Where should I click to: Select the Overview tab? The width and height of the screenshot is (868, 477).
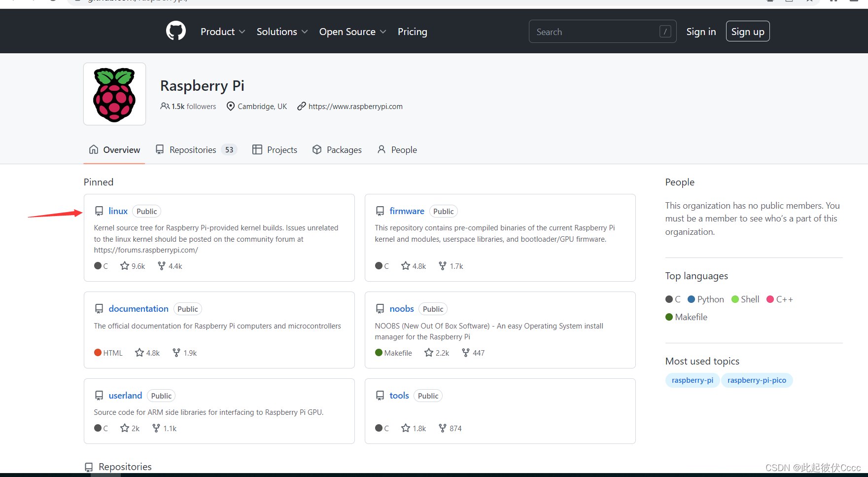114,149
